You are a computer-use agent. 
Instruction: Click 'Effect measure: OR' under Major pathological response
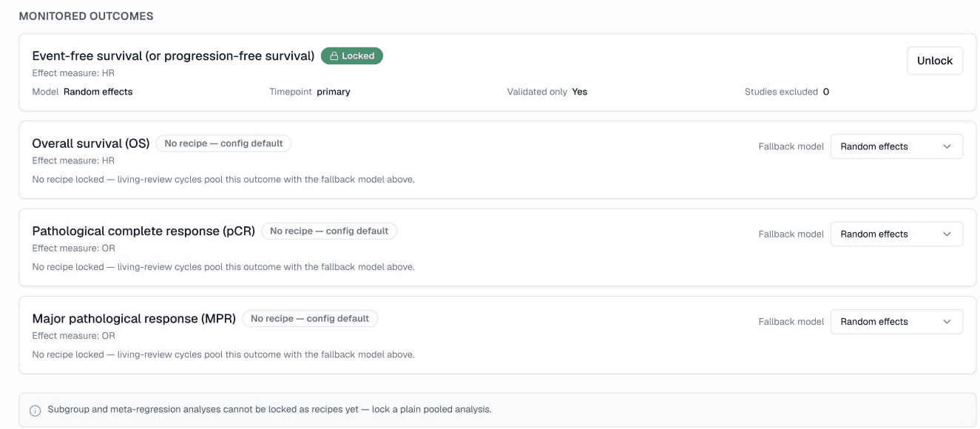74,336
